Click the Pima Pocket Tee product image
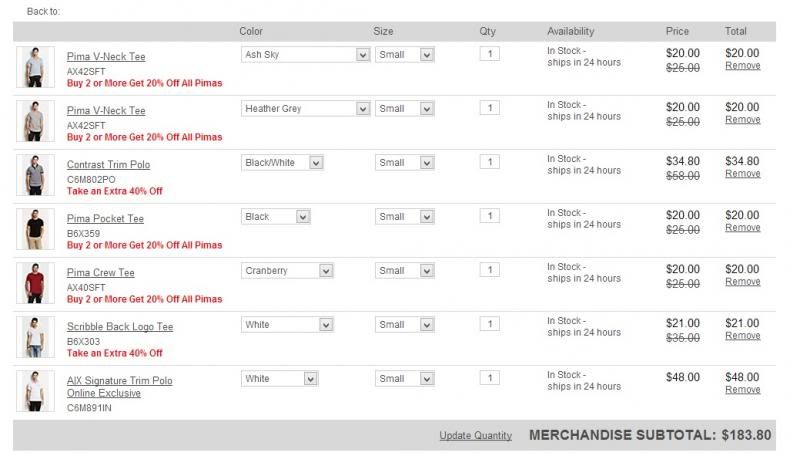The width and height of the screenshot is (800, 455). tap(35, 228)
